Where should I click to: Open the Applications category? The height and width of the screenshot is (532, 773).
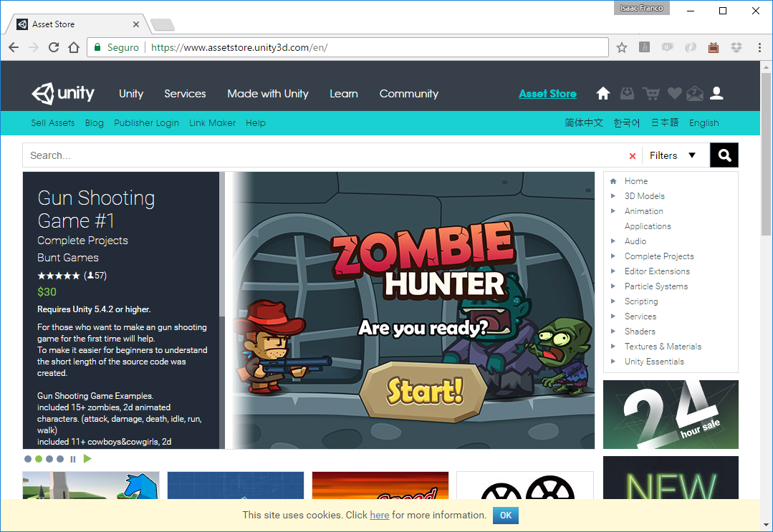click(x=648, y=226)
